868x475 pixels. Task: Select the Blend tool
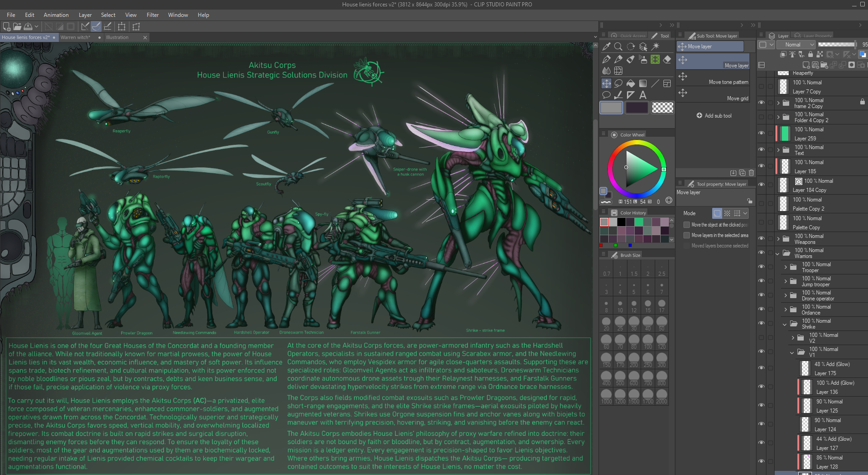pyautogui.click(x=606, y=71)
